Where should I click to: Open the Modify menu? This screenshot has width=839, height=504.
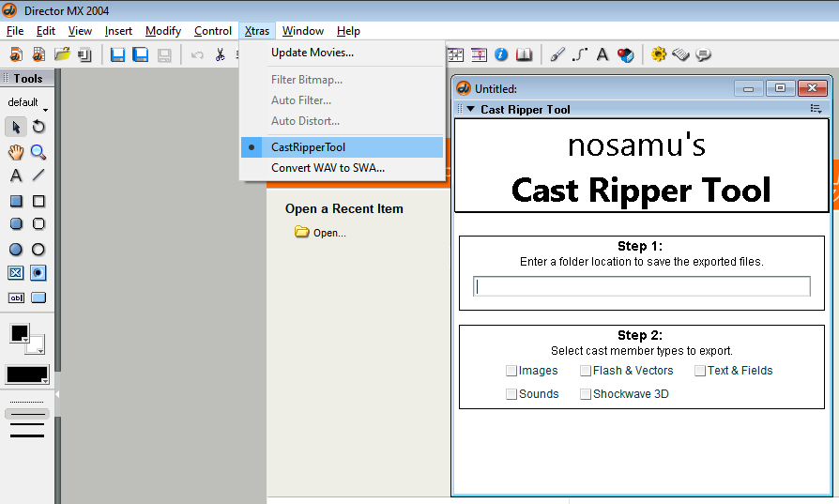click(163, 31)
